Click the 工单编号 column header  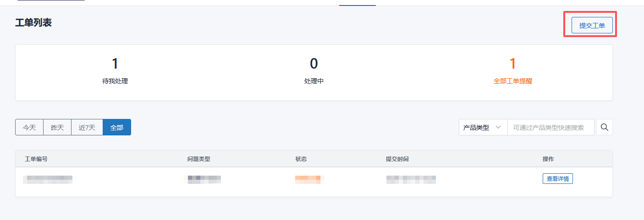coord(36,159)
